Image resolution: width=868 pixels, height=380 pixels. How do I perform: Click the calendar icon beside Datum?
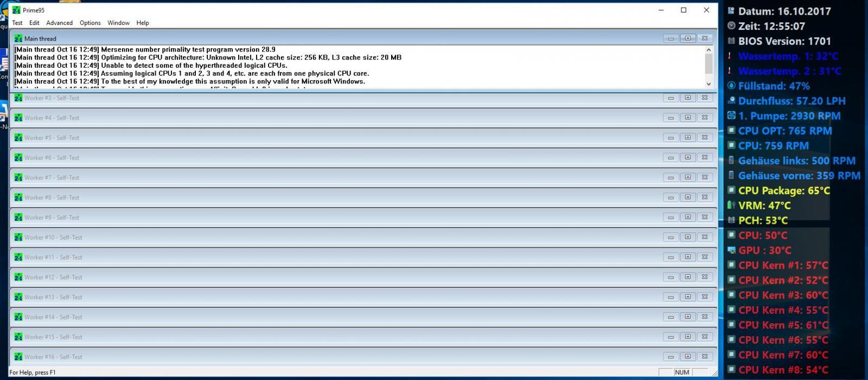point(731,11)
